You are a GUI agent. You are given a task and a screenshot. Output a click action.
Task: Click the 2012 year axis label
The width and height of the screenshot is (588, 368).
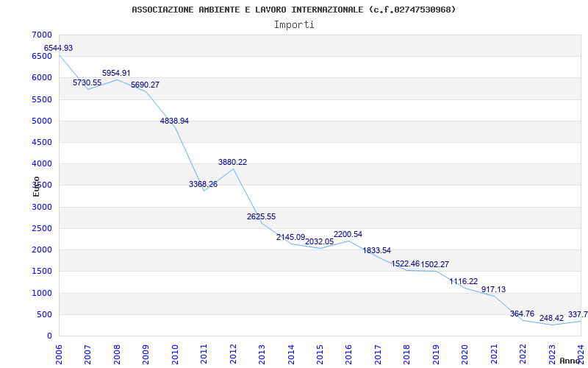pyautogui.click(x=233, y=354)
